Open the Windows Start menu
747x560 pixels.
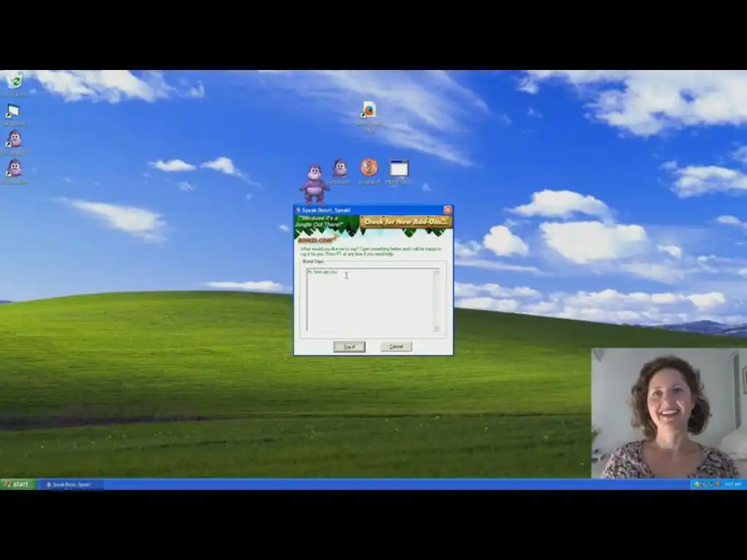pyautogui.click(x=18, y=484)
